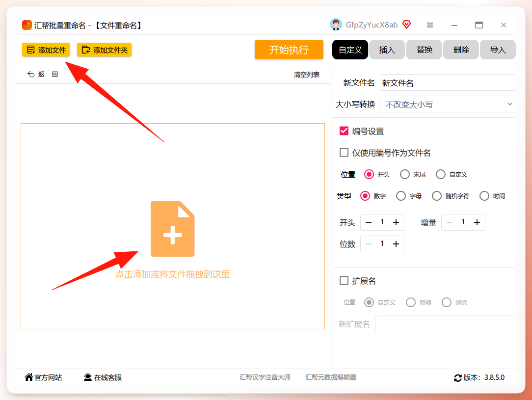Select the extension 删除 radio
Viewport: 532px width, 400px height.
pos(447,302)
